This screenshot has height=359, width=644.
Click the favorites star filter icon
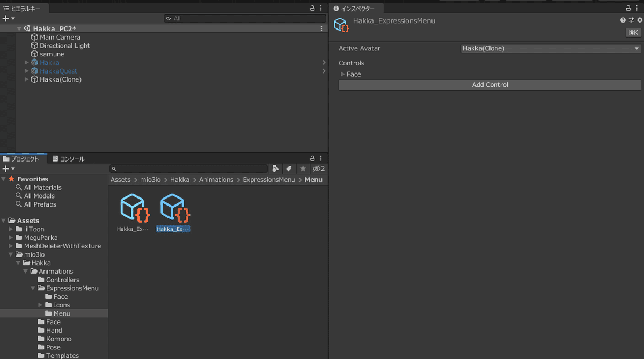(303, 168)
